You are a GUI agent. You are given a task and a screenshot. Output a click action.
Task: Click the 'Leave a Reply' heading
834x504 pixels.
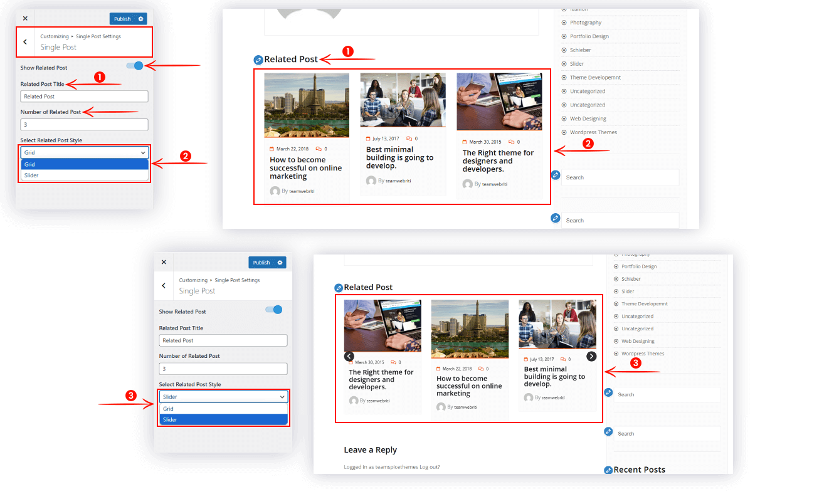(x=371, y=450)
